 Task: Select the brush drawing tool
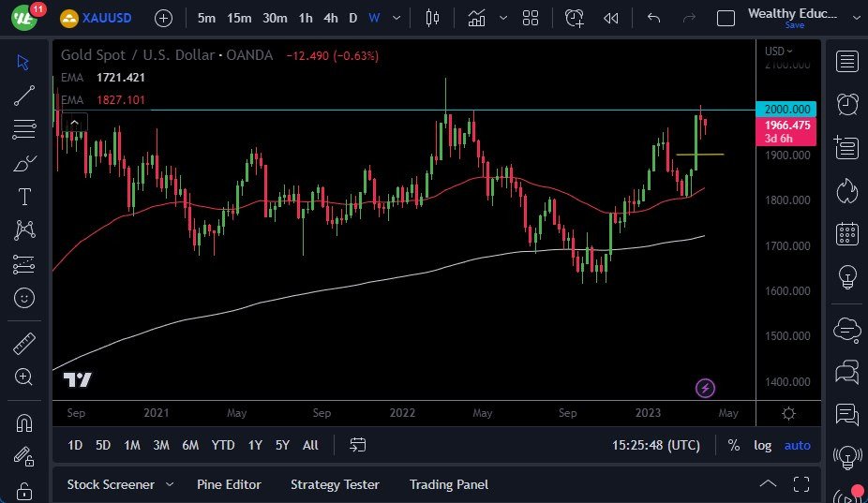pos(24,163)
